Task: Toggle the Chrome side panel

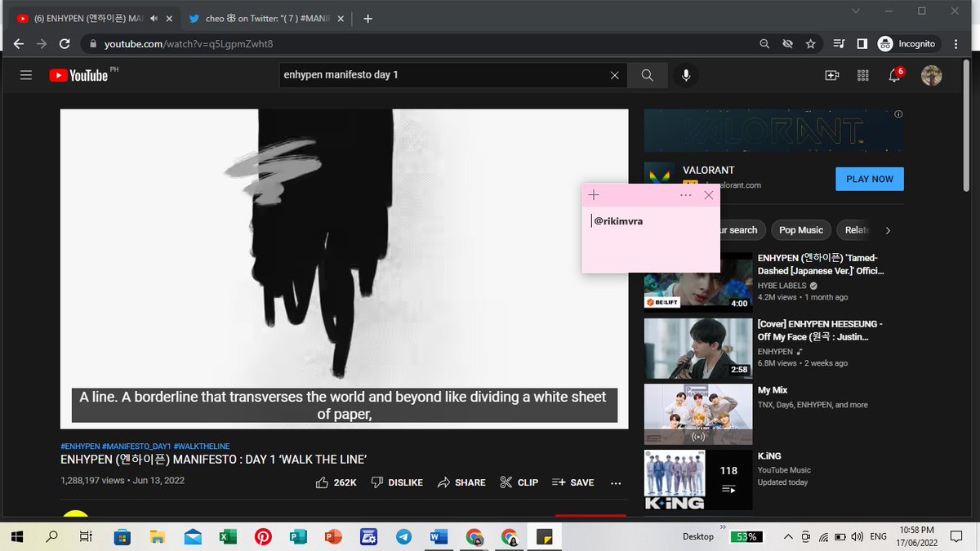Action: [862, 43]
